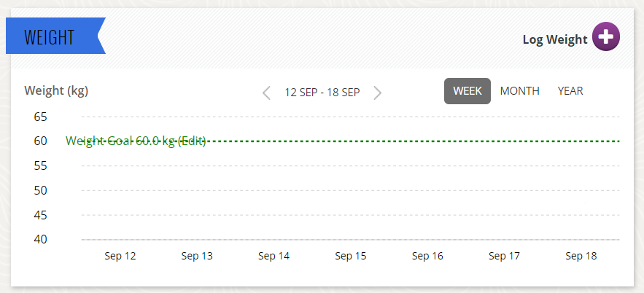Image resolution: width=644 pixels, height=293 pixels.
Task: Click the blue WEIGHT banner heading
Action: pos(50,36)
